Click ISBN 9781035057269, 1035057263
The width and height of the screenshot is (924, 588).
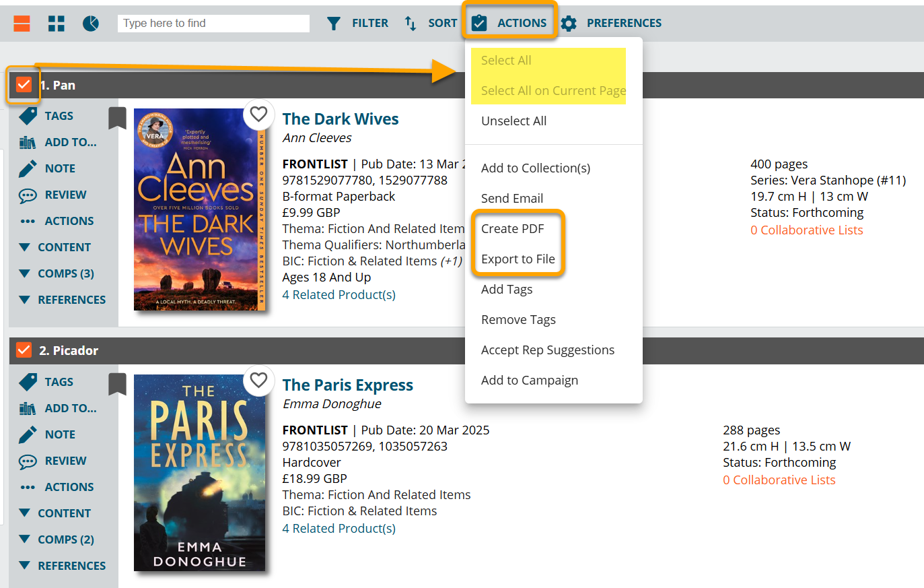pos(365,447)
